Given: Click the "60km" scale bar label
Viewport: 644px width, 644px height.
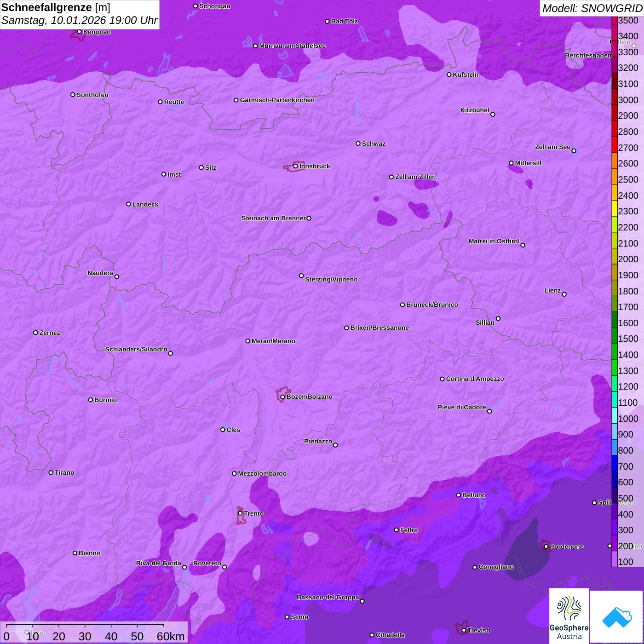Looking at the screenshot, I should pos(171,636).
